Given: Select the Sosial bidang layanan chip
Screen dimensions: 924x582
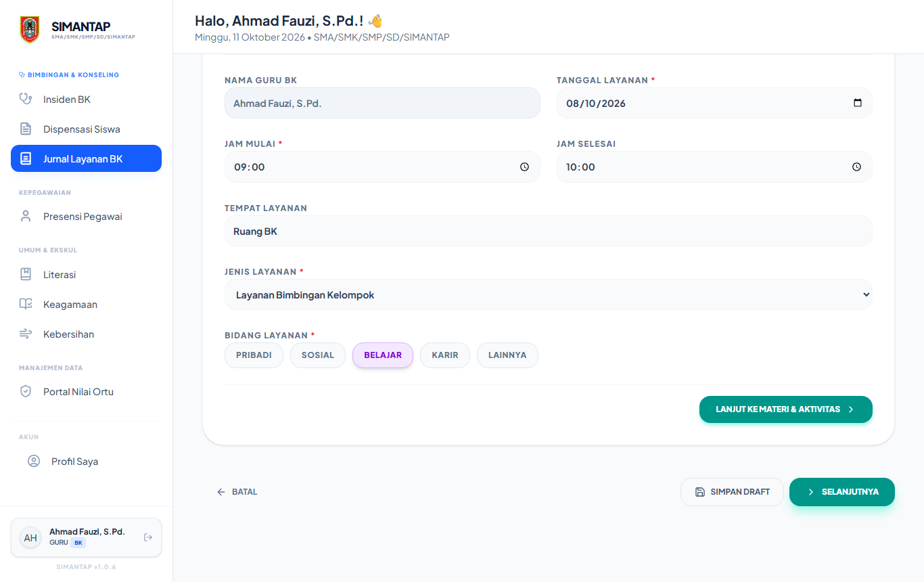Looking at the screenshot, I should (x=318, y=355).
